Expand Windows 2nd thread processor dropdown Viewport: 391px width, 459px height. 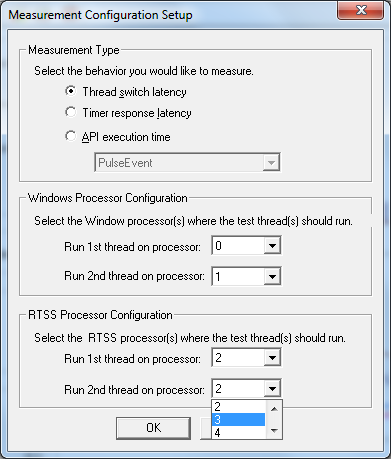(x=272, y=276)
